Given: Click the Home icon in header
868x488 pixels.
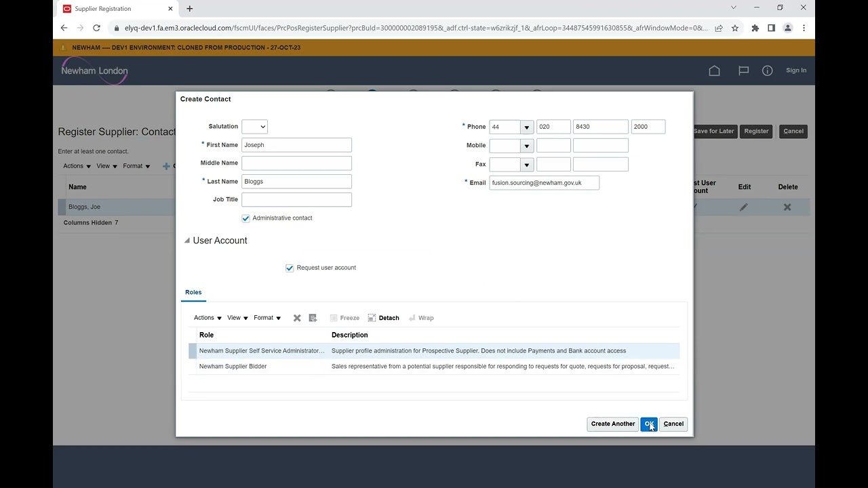Looking at the screenshot, I should coord(714,70).
